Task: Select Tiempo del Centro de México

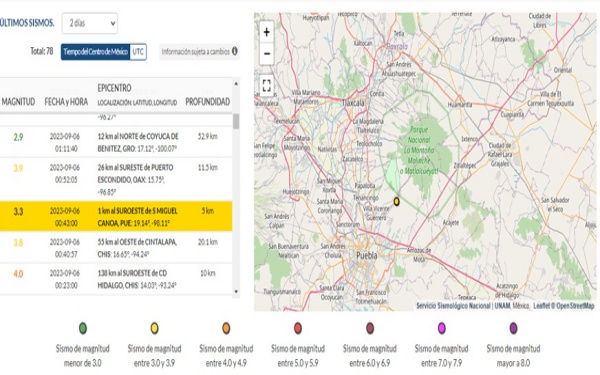Action: click(96, 52)
